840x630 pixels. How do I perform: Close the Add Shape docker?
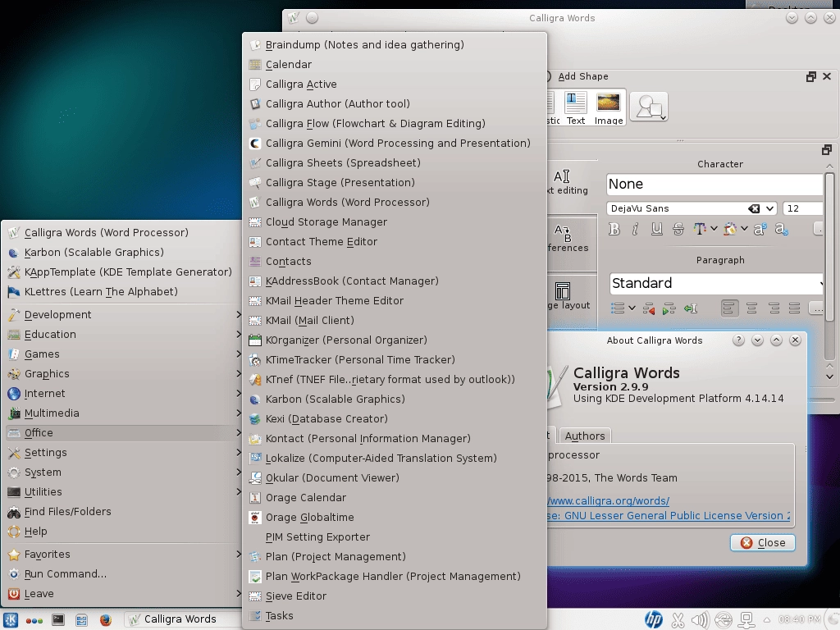coord(827,76)
